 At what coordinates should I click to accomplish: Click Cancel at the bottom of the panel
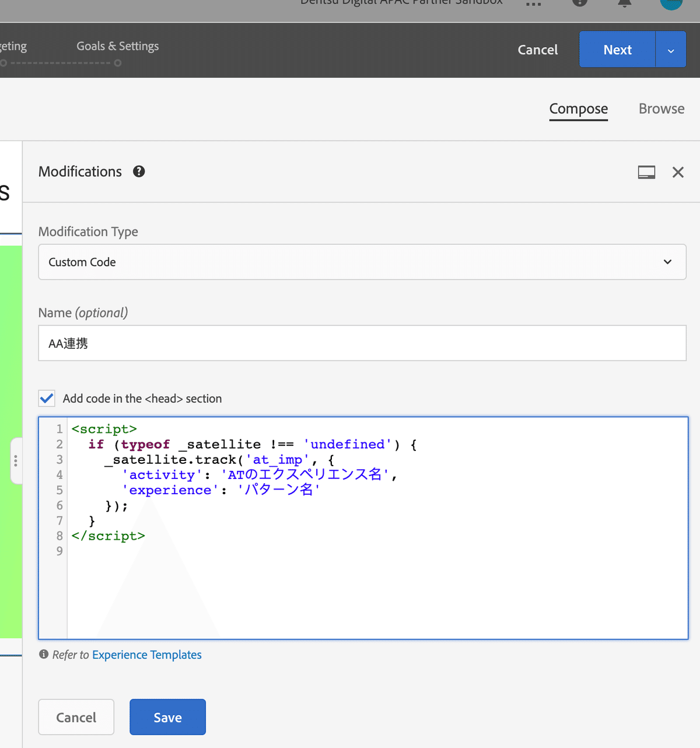click(x=76, y=717)
